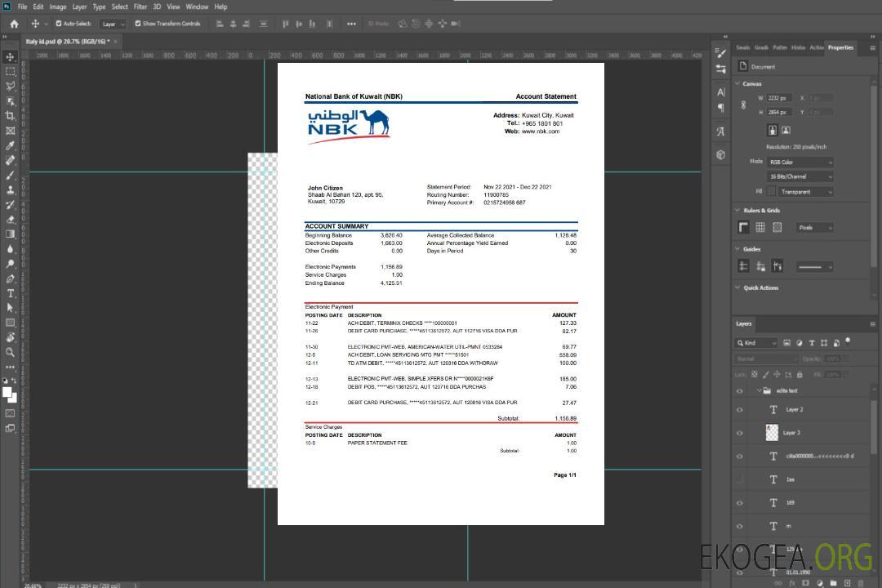Hide the 'edite text' group visibility eye
Screen dimensions: 882x588
click(740, 391)
